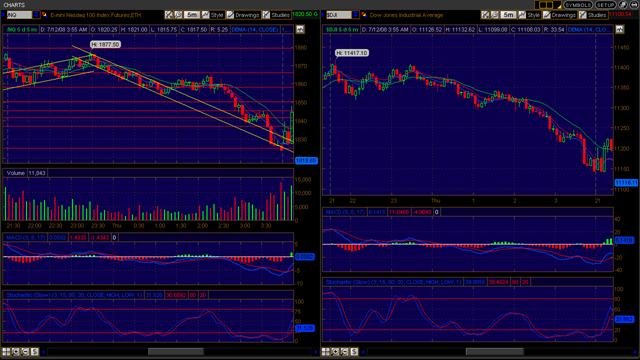Toggle the second toolbar icon left of Nasdaq 5m
Viewport: 640px width, 360px height.
pyautogui.click(x=178, y=15)
